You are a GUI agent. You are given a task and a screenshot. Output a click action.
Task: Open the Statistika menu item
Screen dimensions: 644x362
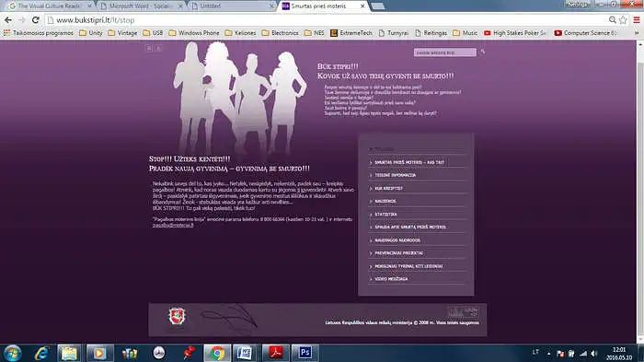[x=385, y=215]
